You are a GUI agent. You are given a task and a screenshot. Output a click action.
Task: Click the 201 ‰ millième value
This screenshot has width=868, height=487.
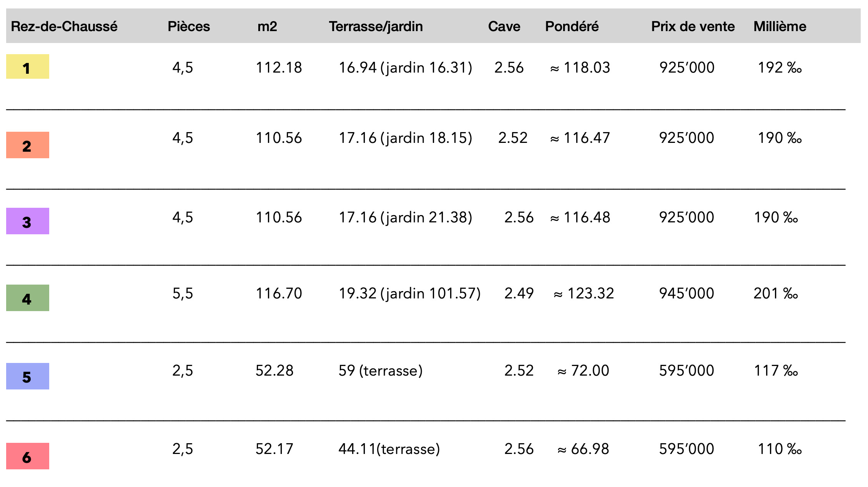(x=776, y=293)
